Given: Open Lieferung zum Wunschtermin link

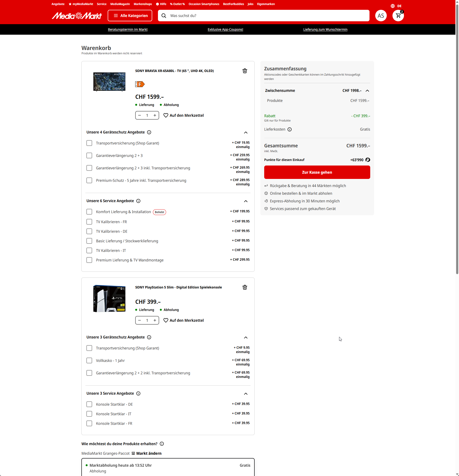Looking at the screenshot, I should 325,29.
